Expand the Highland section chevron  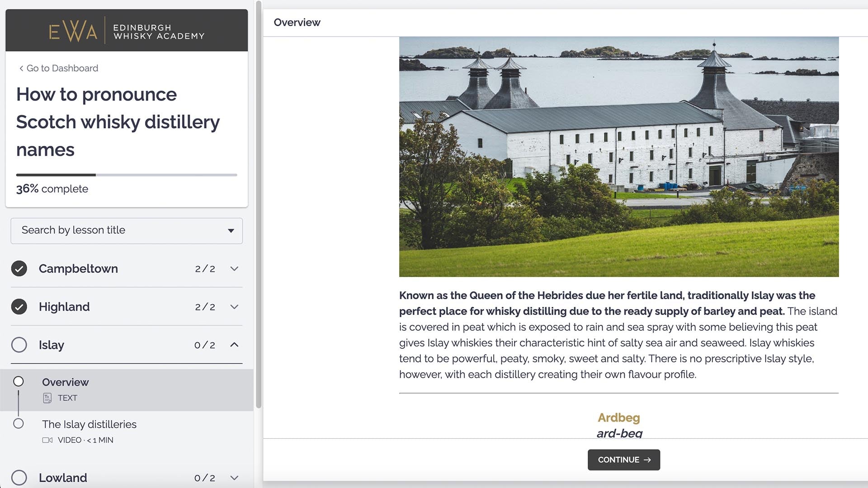(234, 307)
